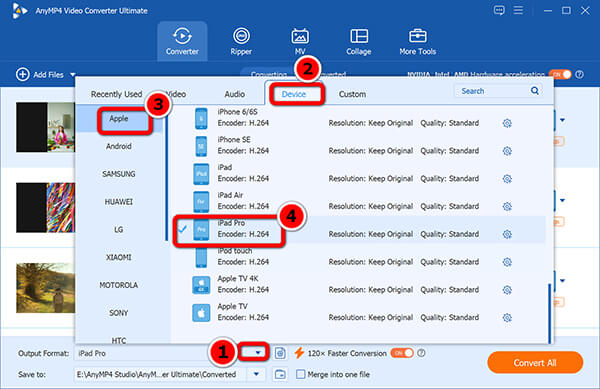Open settings gear for iPad Pro

[507, 234]
